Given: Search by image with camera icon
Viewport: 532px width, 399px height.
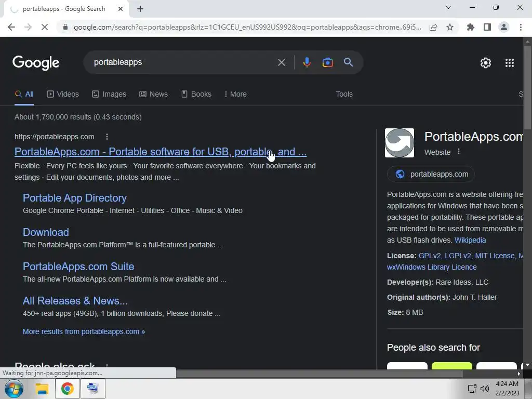Looking at the screenshot, I should [x=327, y=62].
